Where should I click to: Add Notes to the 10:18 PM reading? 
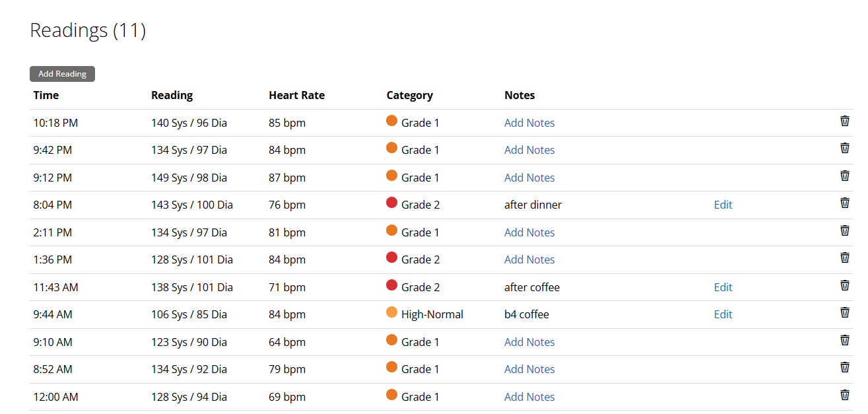click(x=529, y=123)
